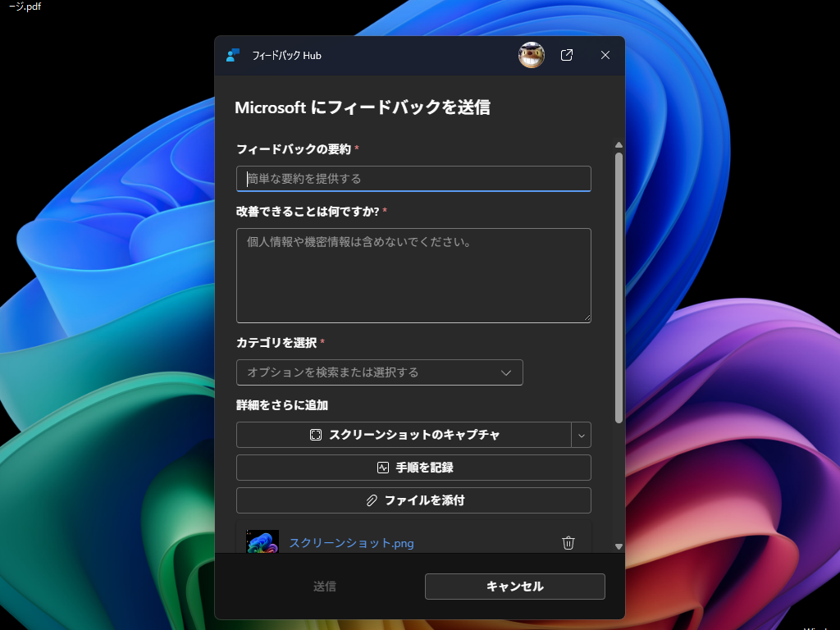Viewport: 840px width, 630px height.
Task: Open your account profile avatar
Action: pos(532,55)
